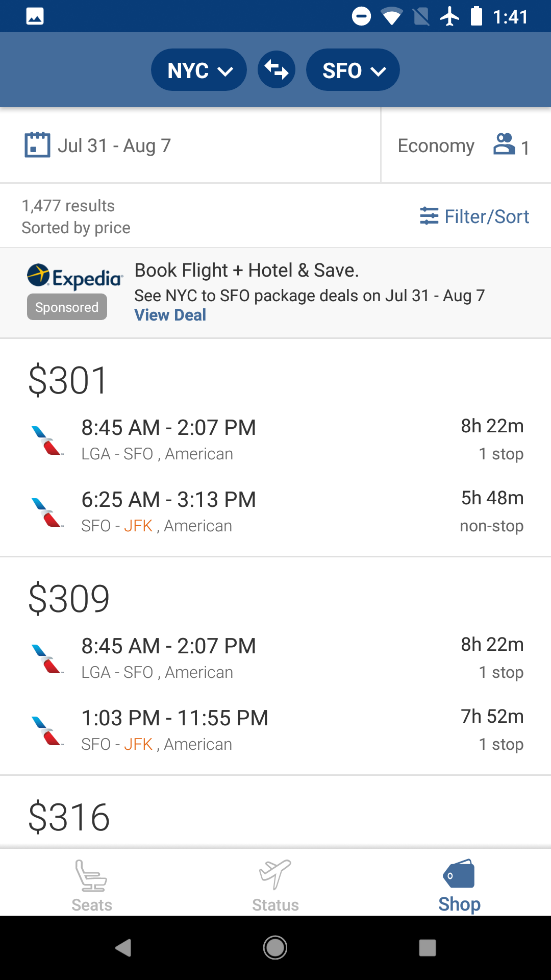Open the SFO destination dropdown
The image size is (551, 980).
point(353,70)
